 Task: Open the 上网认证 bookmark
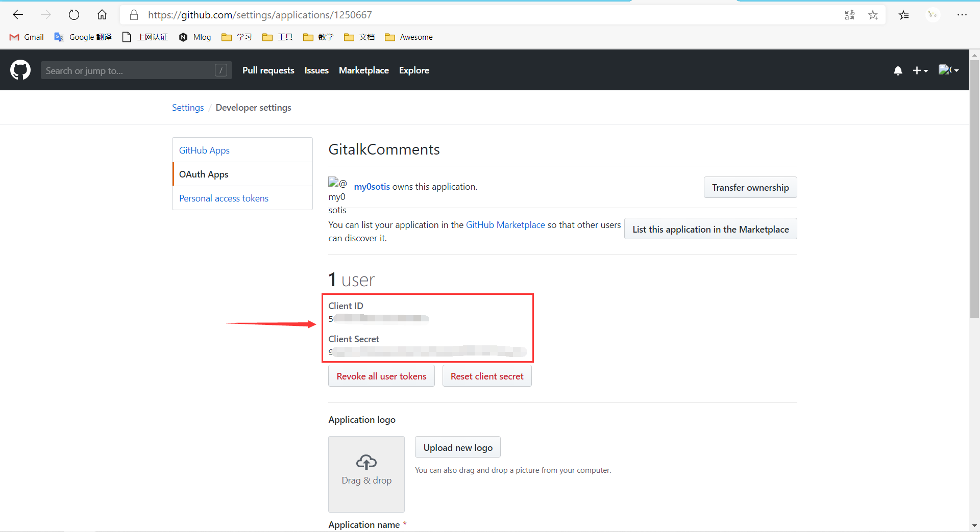pos(145,37)
